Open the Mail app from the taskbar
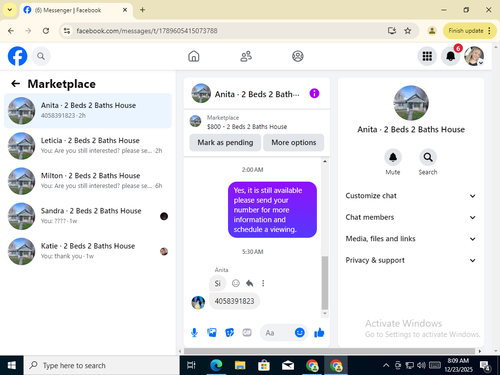The height and width of the screenshot is (375, 500). [288, 365]
